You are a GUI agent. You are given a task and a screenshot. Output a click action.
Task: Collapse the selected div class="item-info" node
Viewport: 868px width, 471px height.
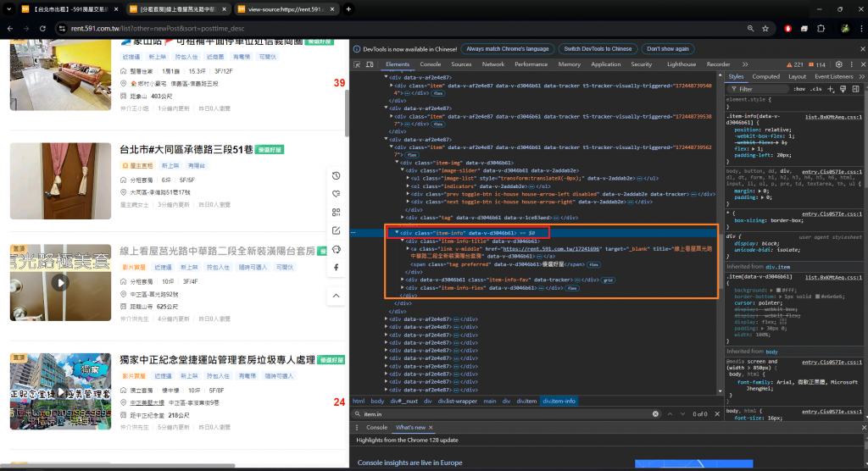(x=397, y=233)
